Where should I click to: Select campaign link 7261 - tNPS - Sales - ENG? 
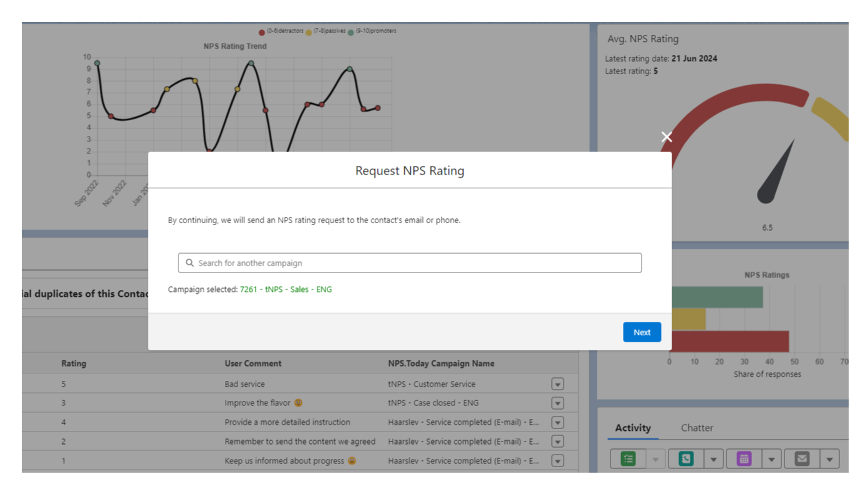tap(286, 289)
